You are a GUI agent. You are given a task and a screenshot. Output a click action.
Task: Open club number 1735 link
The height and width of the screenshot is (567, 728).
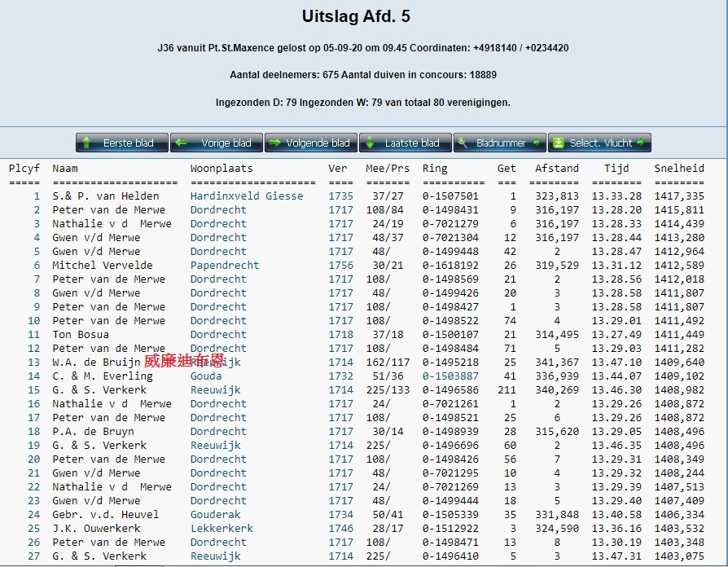coord(340,196)
